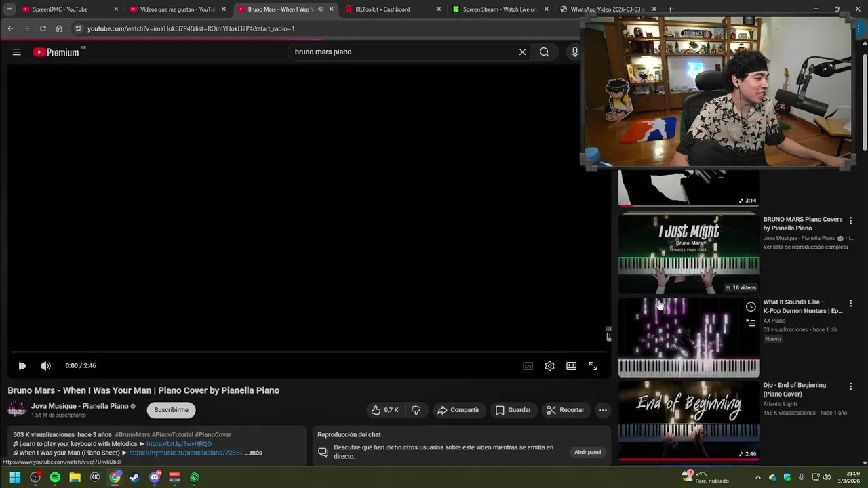Image resolution: width=868 pixels, height=488 pixels.
Task: Go to browser home page
Action: (59, 28)
